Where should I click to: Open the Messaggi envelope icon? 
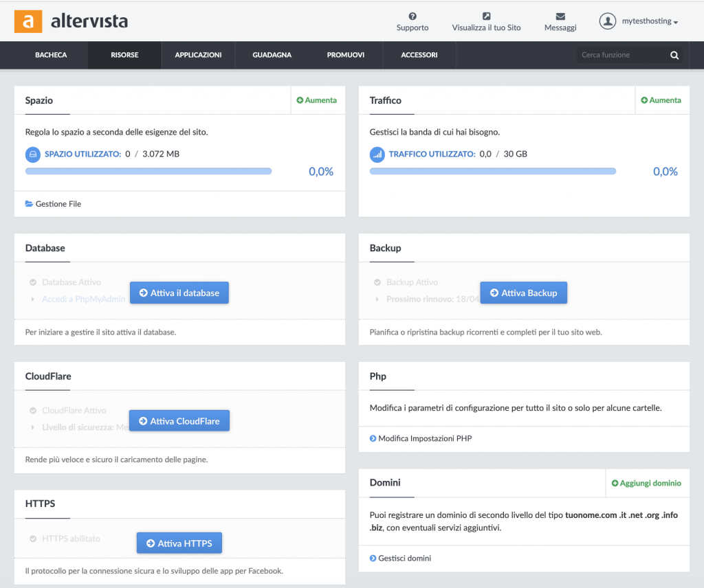click(560, 16)
